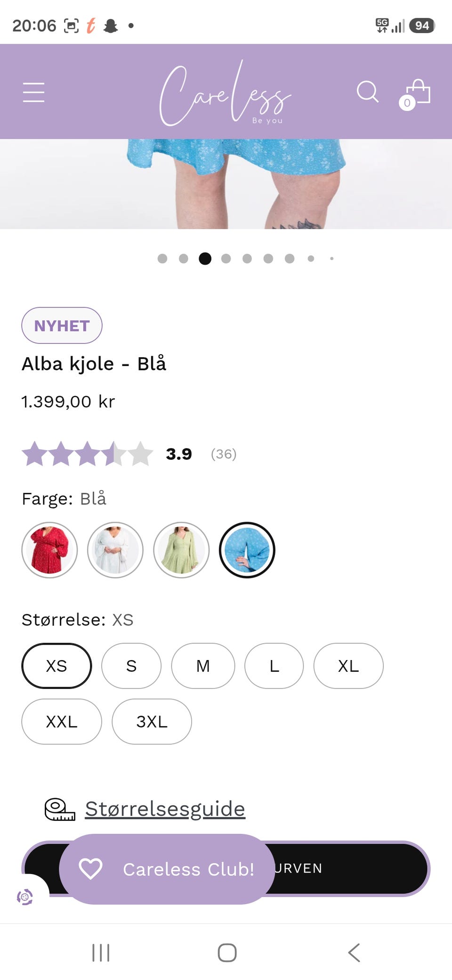Open the Størrelsesguide link
The image size is (452, 980).
pos(165,809)
